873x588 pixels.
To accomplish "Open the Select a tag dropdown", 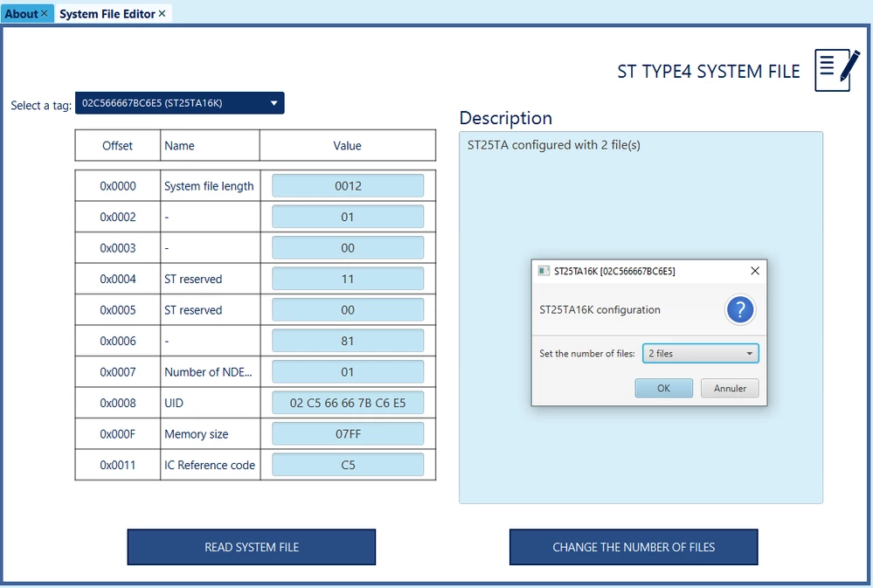I will point(179,103).
